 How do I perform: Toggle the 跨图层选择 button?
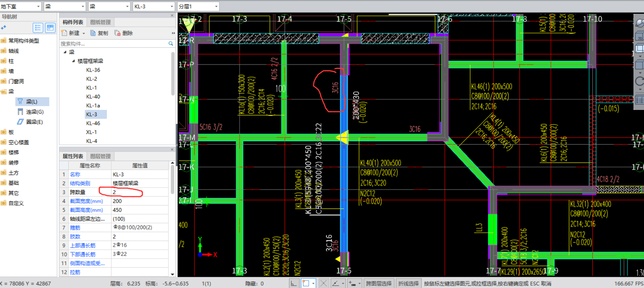(379, 283)
